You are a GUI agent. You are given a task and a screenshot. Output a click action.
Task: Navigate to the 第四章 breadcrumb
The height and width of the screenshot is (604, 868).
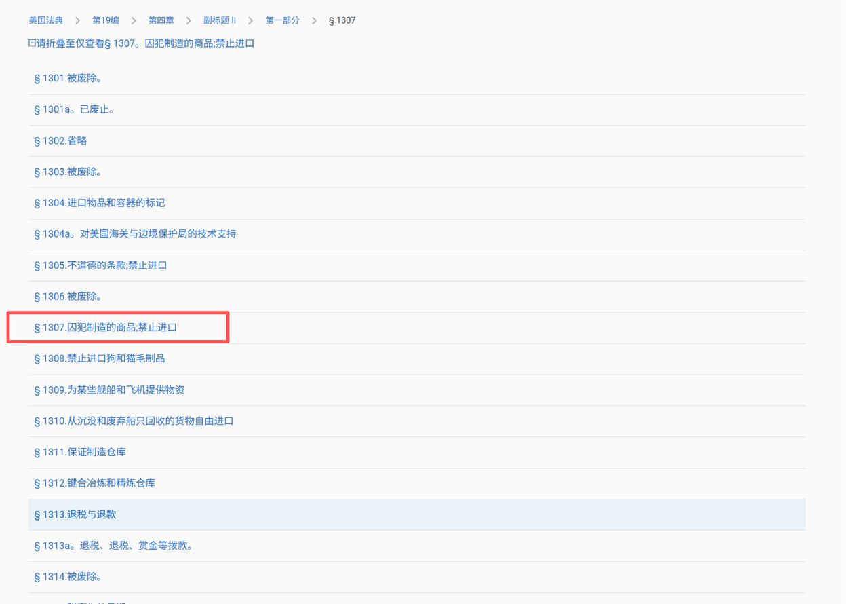(161, 20)
